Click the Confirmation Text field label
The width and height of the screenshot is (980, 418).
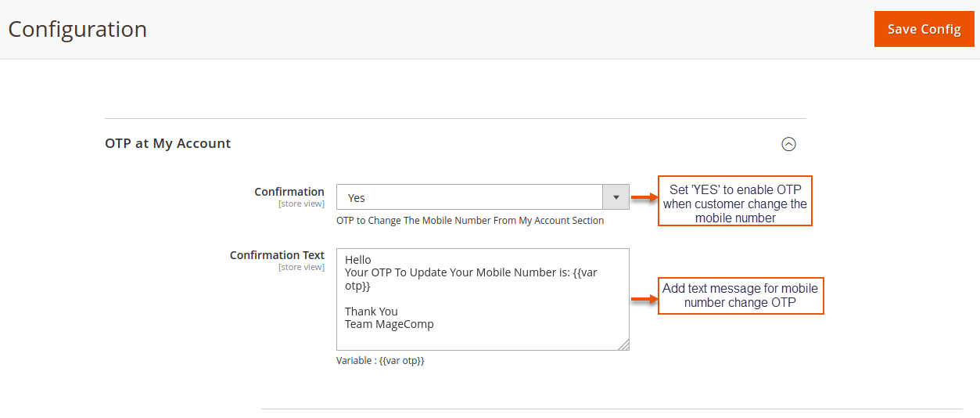(277, 255)
